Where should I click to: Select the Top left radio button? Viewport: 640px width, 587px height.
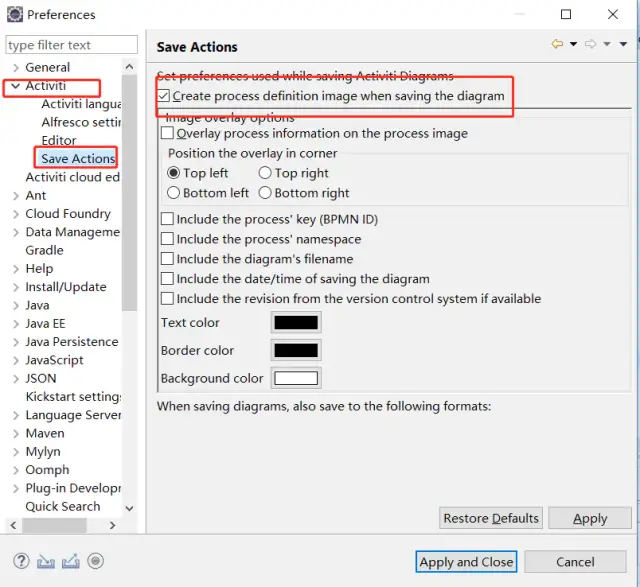click(173, 173)
